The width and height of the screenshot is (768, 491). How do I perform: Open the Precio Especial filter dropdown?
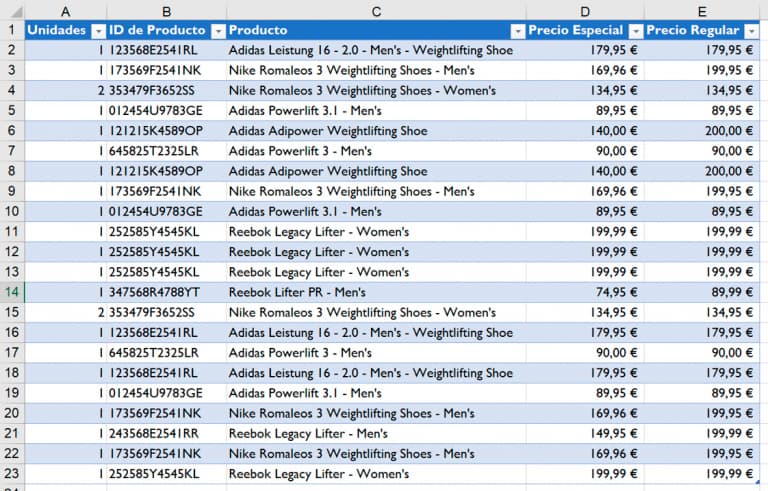click(636, 31)
